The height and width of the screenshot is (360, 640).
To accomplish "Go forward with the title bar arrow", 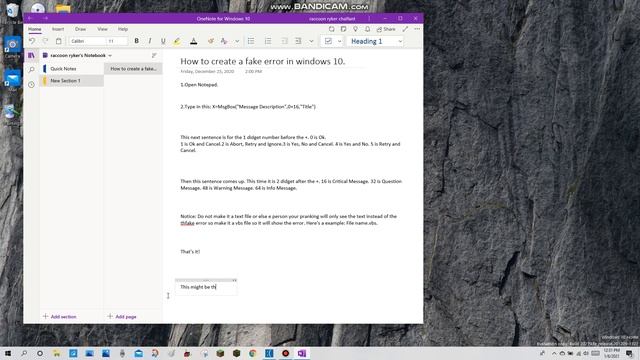I will (x=46, y=18).
